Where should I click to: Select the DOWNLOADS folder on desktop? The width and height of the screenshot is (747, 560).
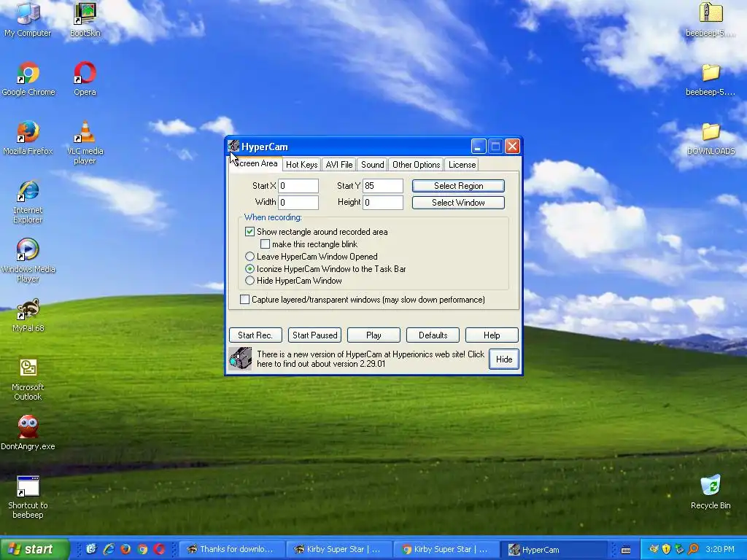[711, 138]
